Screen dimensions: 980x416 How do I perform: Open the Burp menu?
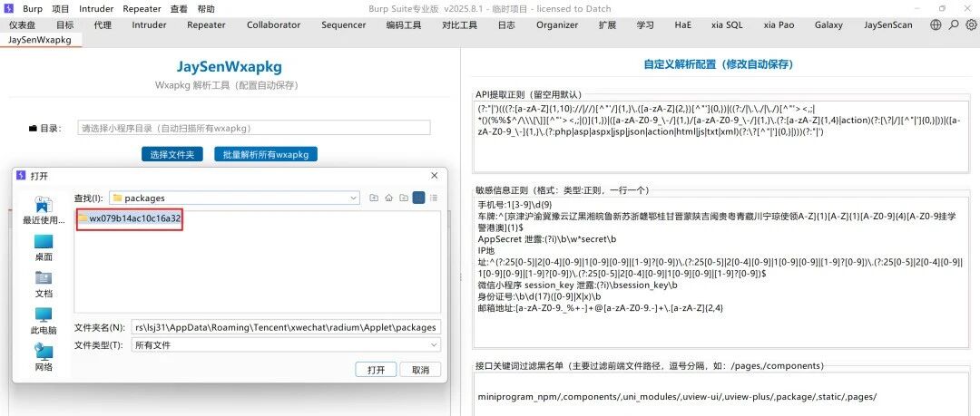[x=33, y=9]
